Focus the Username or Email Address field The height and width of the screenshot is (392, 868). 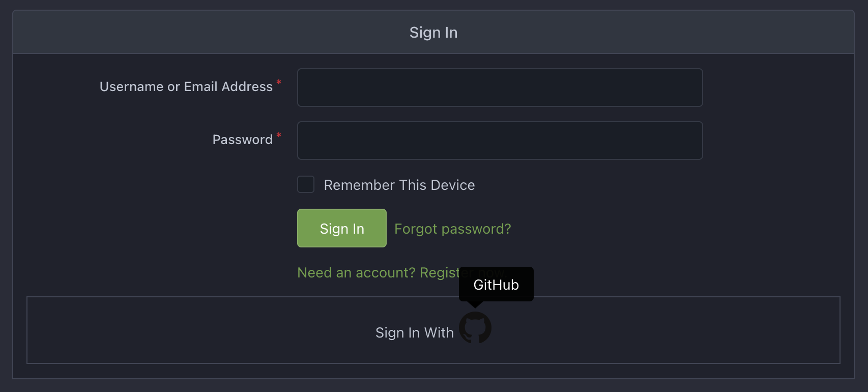(x=500, y=88)
